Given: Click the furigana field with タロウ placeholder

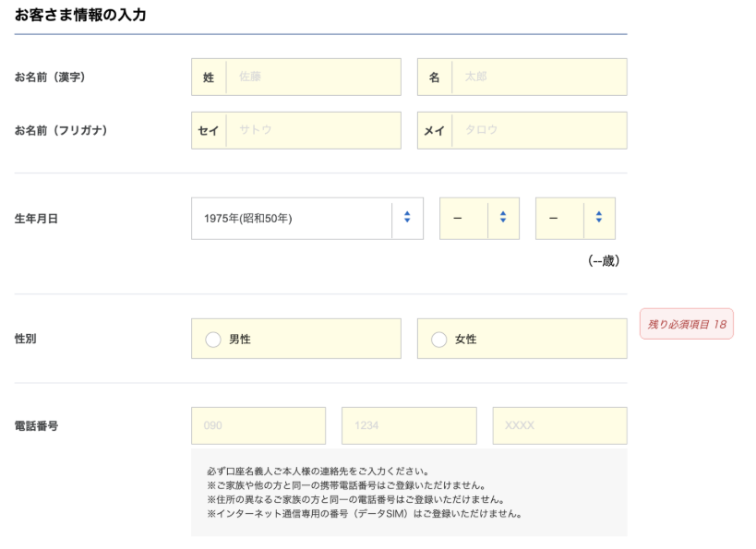Looking at the screenshot, I should pos(538,131).
